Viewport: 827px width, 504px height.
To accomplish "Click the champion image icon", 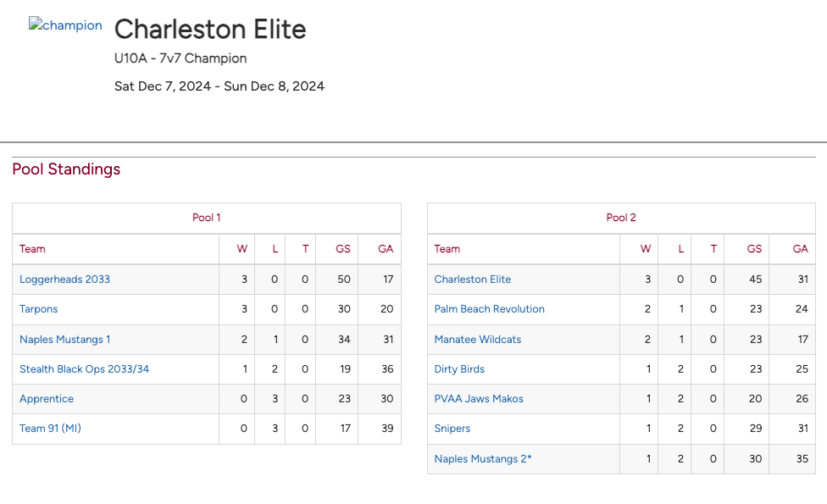I will (65, 25).
